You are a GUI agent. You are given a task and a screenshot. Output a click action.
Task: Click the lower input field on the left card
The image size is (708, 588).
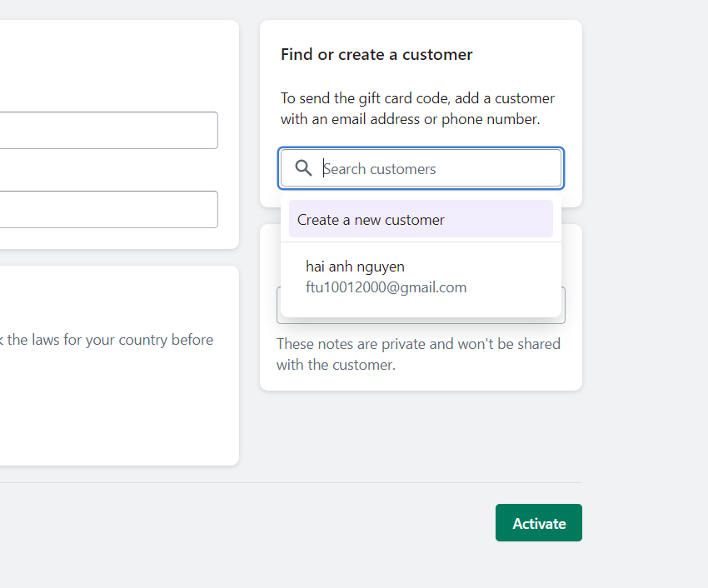pos(108,209)
